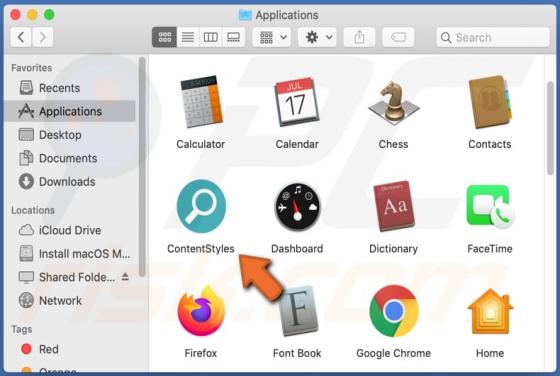The image size is (560, 376).
Task: Switch to gallery view
Action: click(234, 37)
